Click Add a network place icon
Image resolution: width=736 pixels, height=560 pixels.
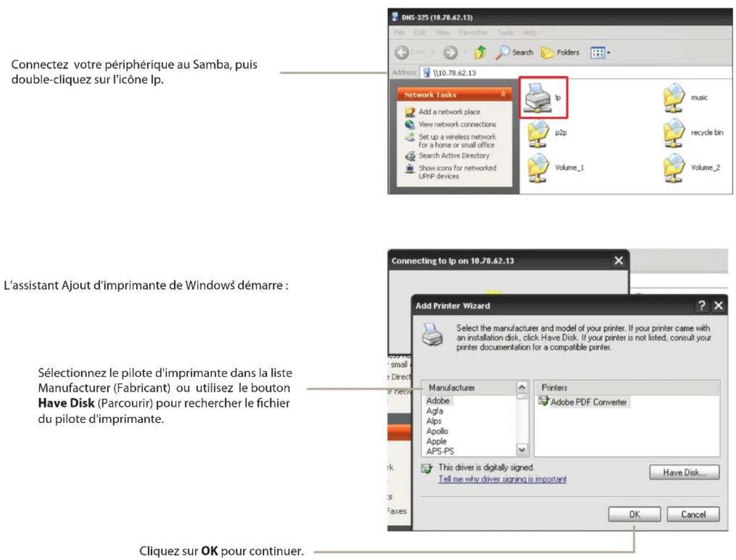point(410,112)
